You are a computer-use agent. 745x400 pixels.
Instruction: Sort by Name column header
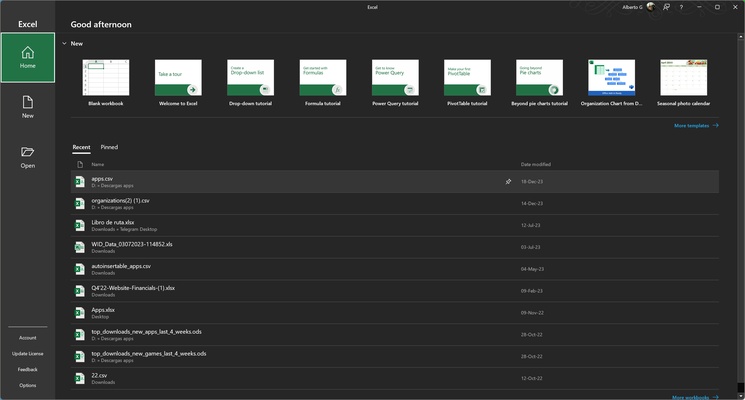[97, 164]
